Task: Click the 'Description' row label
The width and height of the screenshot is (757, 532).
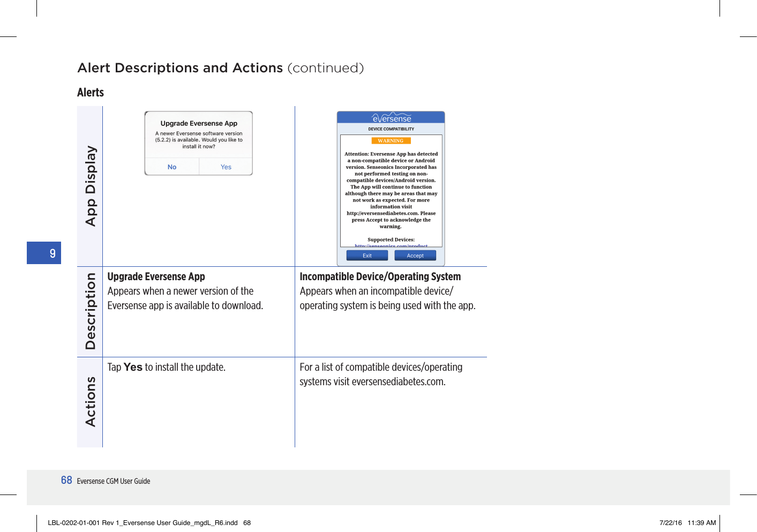Action: point(91,311)
